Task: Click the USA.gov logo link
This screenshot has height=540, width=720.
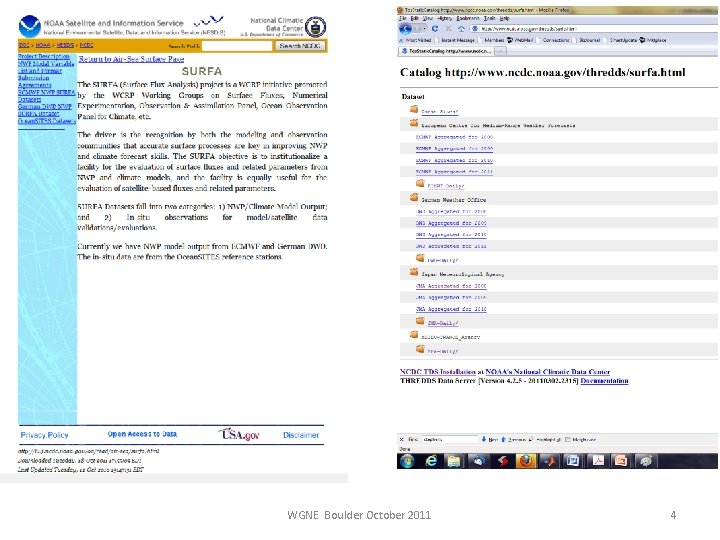Action: [x=239, y=433]
